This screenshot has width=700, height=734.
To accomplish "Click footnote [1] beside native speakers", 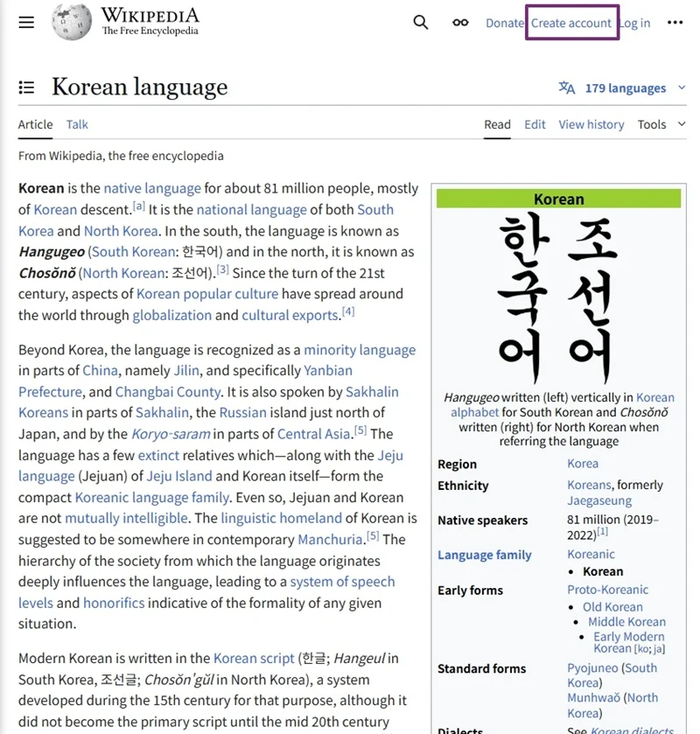I will coord(602,532).
